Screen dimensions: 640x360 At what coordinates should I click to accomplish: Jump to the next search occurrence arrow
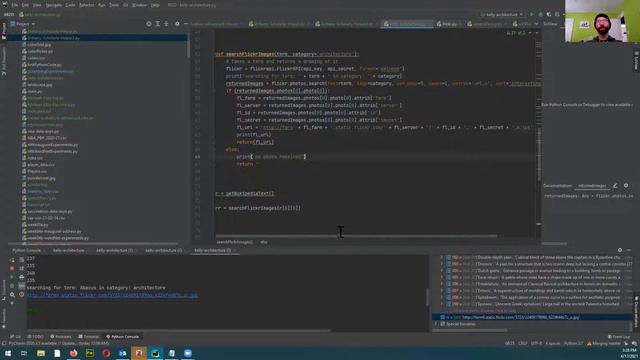click(537, 33)
